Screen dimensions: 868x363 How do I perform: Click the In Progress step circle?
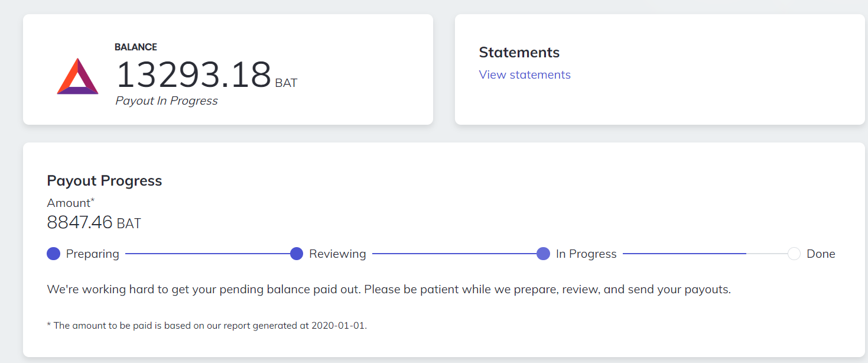543,254
